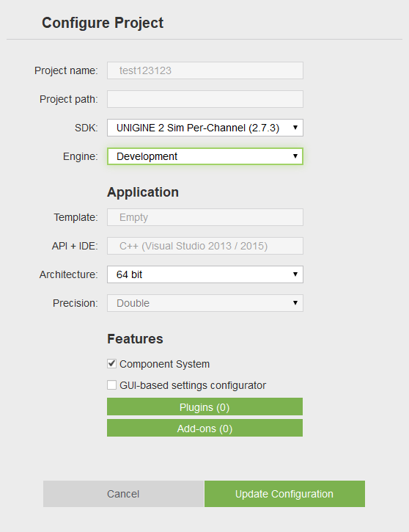Open the Engine Development combo box
This screenshot has width=409, height=532.
(x=205, y=156)
